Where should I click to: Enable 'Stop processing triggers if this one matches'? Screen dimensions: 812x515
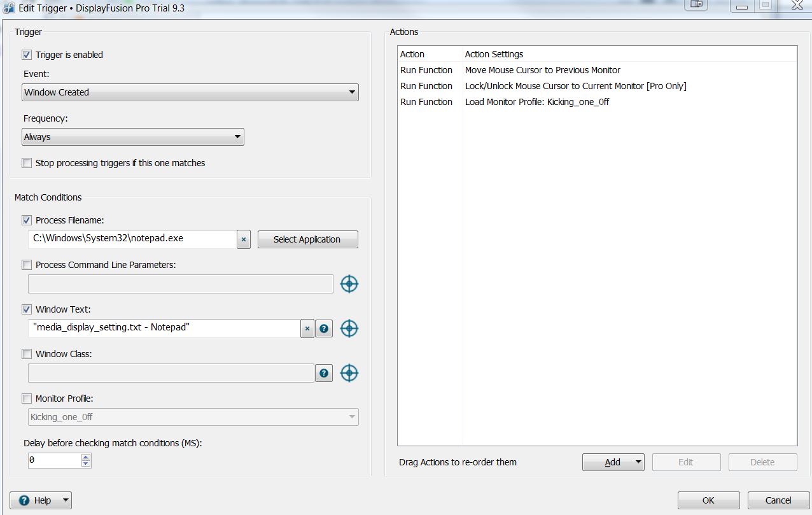[x=27, y=163]
